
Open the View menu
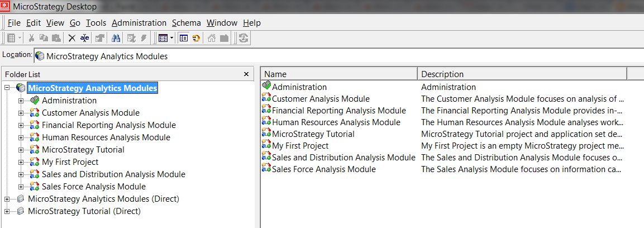55,23
